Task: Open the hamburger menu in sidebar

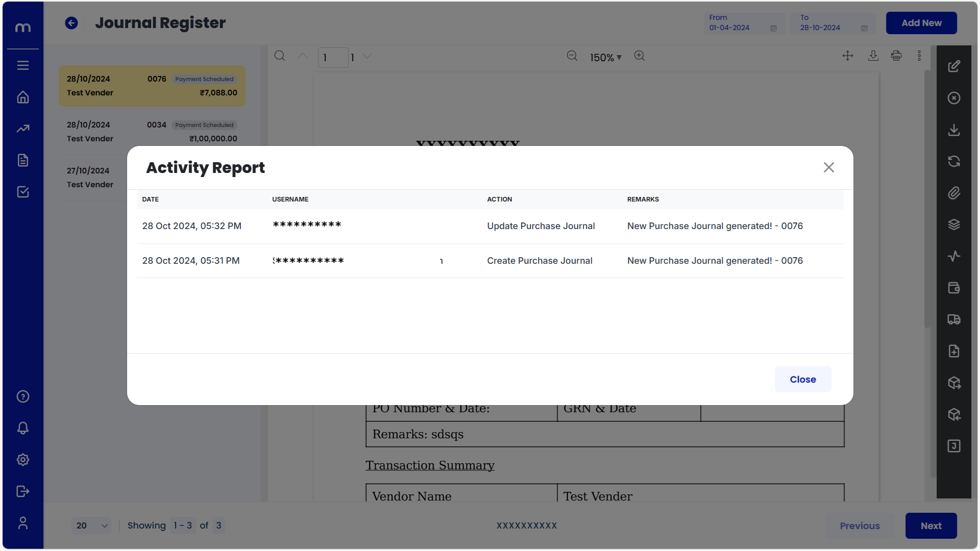Action: pyautogui.click(x=23, y=65)
